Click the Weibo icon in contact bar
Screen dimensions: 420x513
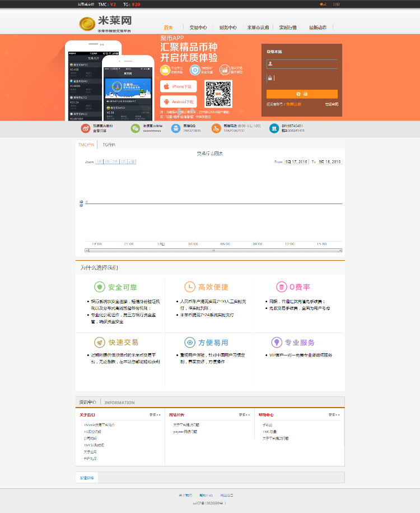[x=86, y=128]
